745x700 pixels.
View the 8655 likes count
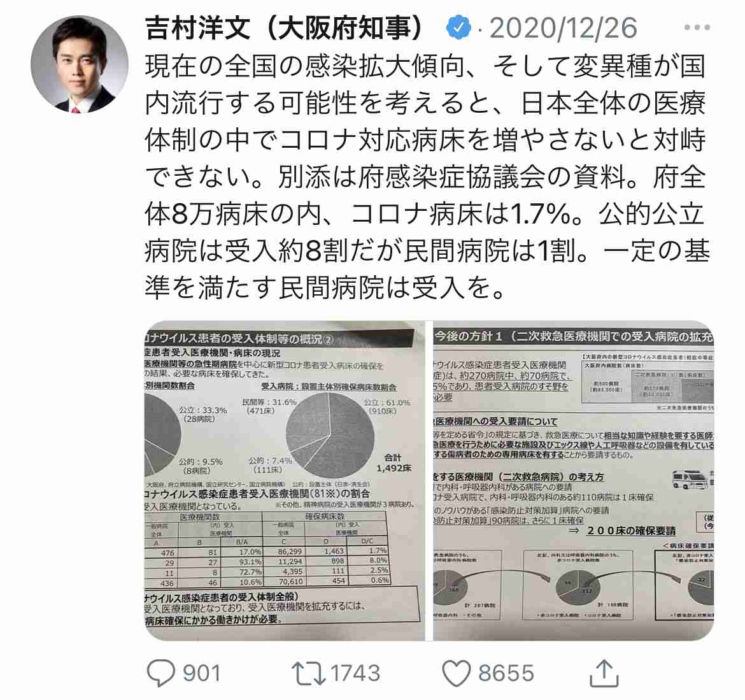pyautogui.click(x=506, y=673)
